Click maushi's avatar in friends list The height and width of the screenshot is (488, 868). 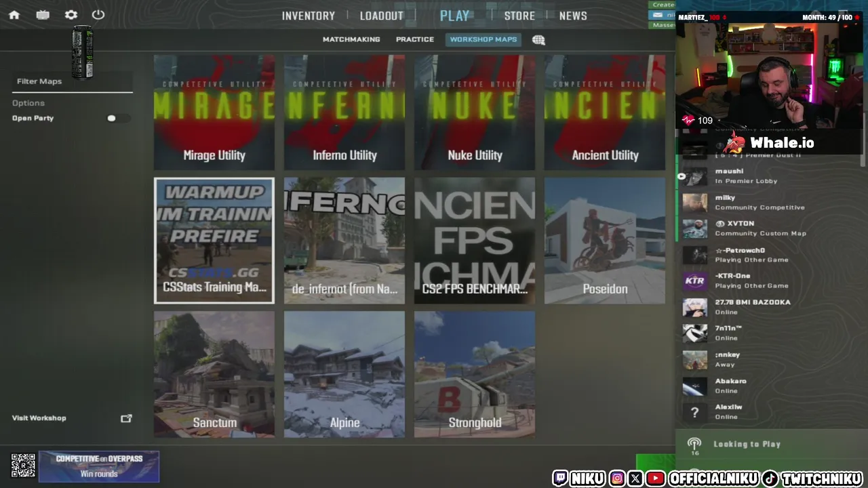pyautogui.click(x=695, y=176)
